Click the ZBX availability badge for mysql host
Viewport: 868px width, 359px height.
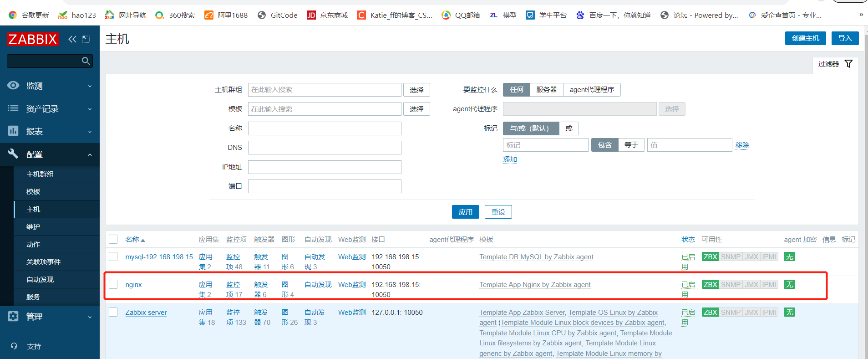tap(710, 256)
